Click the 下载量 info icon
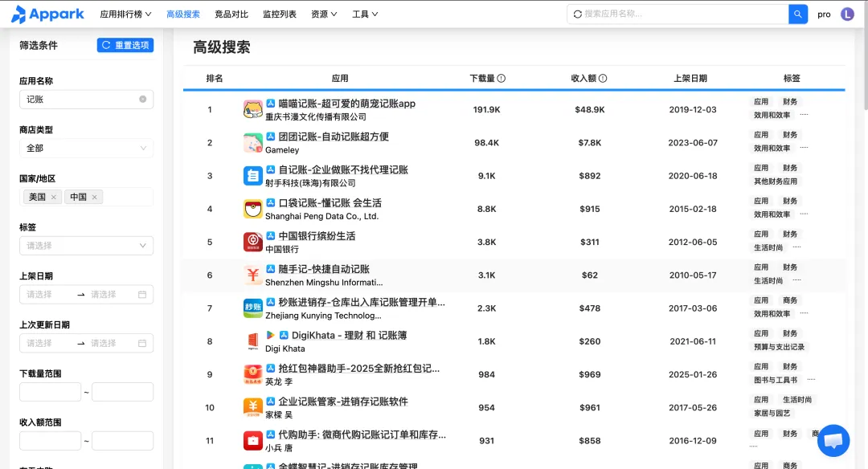Viewport: 868px width, 469px height. point(501,79)
